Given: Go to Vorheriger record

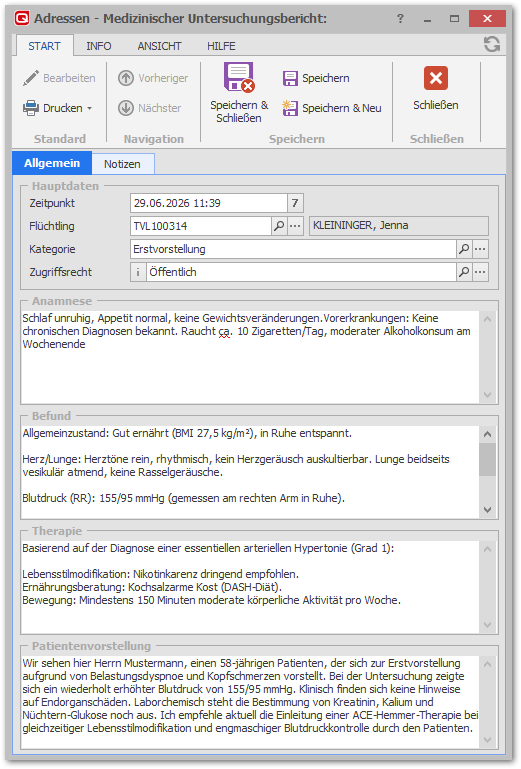Looking at the screenshot, I should tap(153, 78).
